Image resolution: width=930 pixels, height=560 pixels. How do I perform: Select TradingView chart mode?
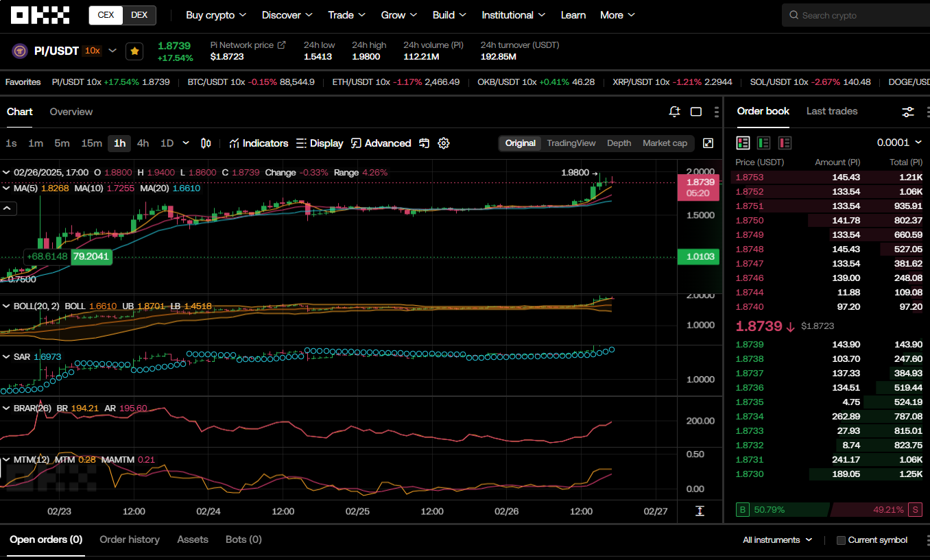[x=571, y=143]
